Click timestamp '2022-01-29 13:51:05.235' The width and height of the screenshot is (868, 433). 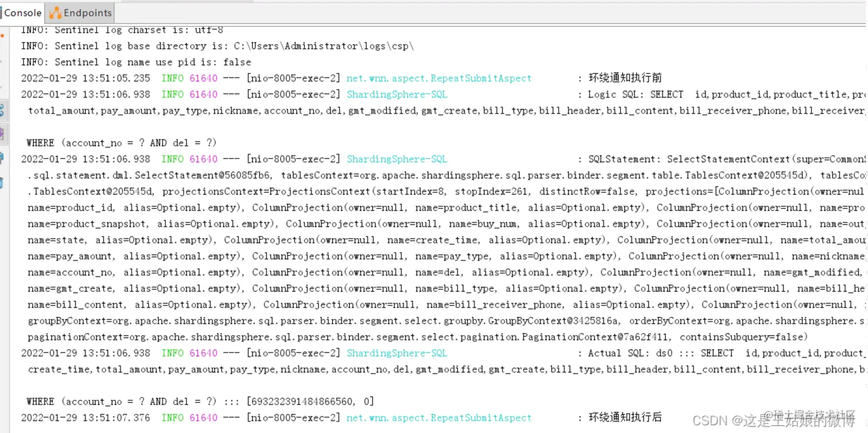[86, 78]
